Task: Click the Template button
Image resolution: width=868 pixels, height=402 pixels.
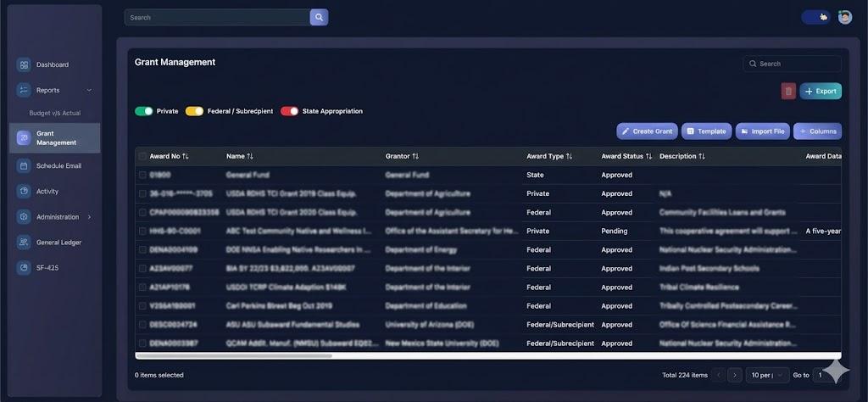Action: pos(706,131)
